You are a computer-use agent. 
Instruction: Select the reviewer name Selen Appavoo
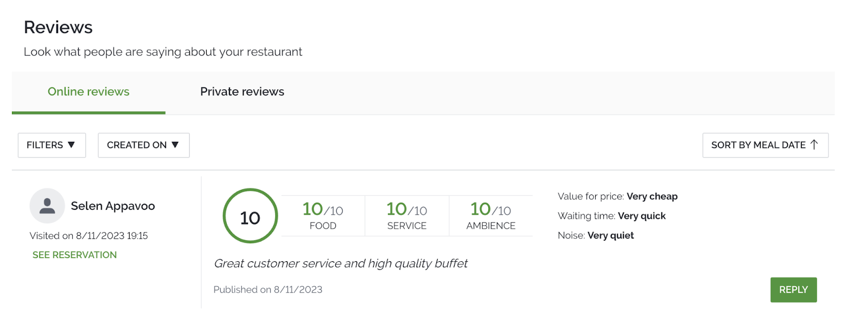point(113,206)
